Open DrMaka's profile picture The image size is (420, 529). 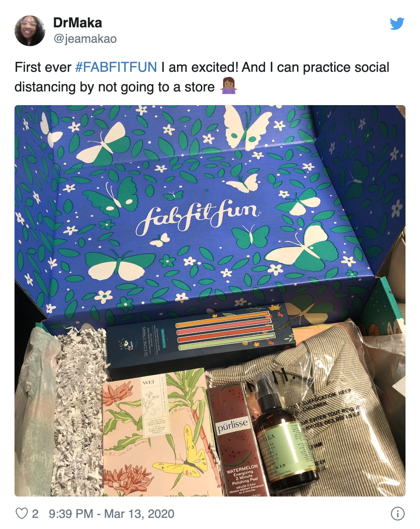(x=30, y=31)
